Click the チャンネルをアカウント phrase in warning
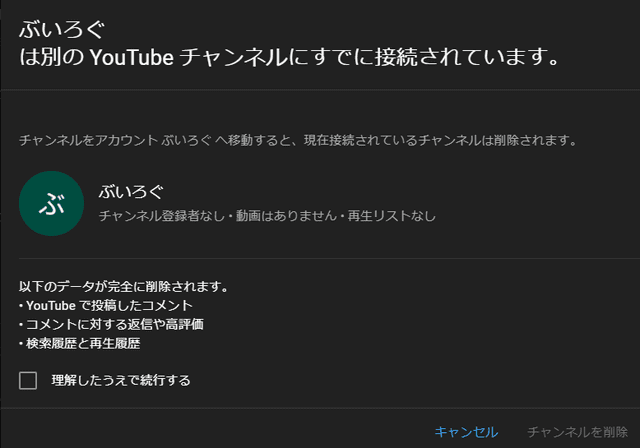This screenshot has height=448, width=640. [89, 140]
